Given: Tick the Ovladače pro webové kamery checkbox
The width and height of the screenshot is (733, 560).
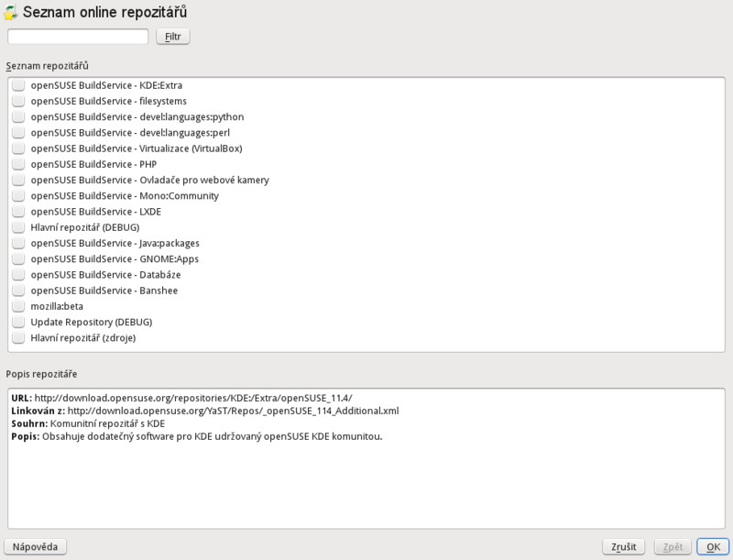Looking at the screenshot, I should click(x=18, y=180).
